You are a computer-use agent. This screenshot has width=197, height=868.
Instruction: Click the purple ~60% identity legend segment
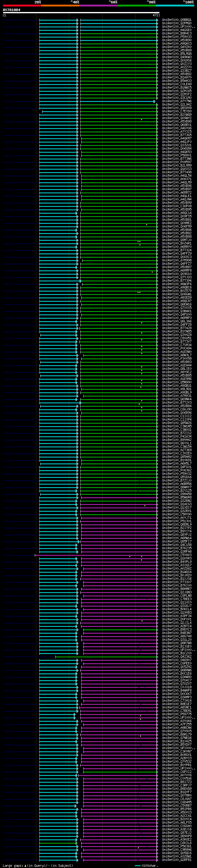[98, 6]
